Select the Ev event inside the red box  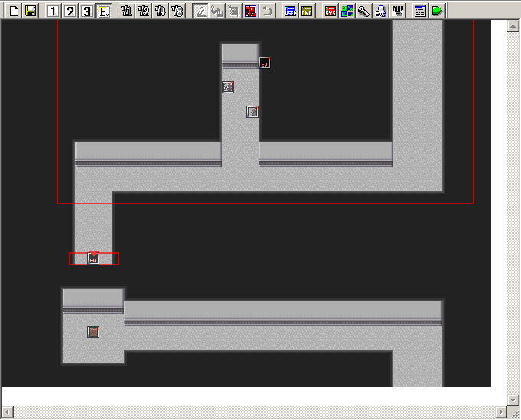[x=93, y=259]
